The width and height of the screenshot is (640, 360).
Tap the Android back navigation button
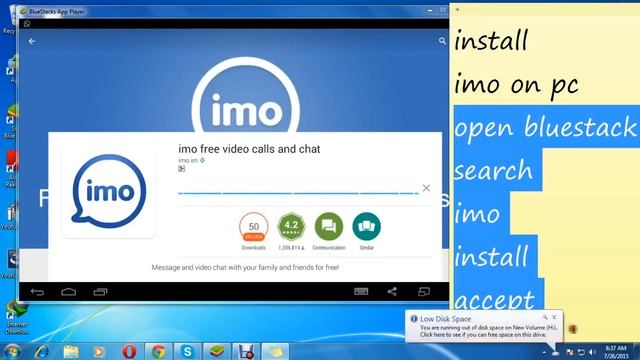pyautogui.click(x=37, y=292)
